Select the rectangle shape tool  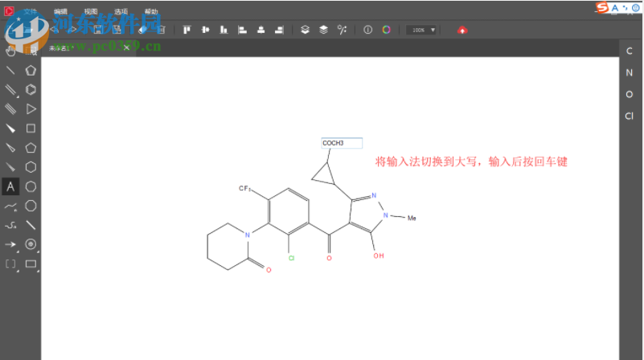tap(31, 264)
